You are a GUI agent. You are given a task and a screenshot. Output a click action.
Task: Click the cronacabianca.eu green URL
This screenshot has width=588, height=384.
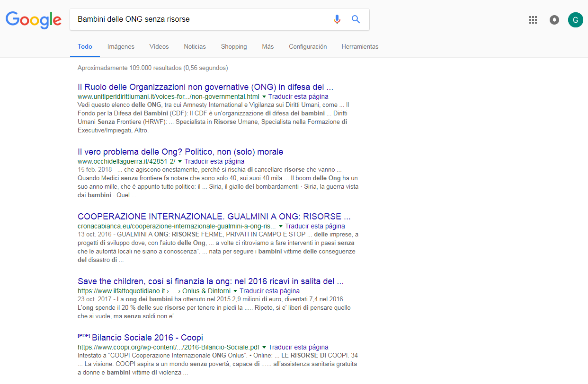point(177,226)
